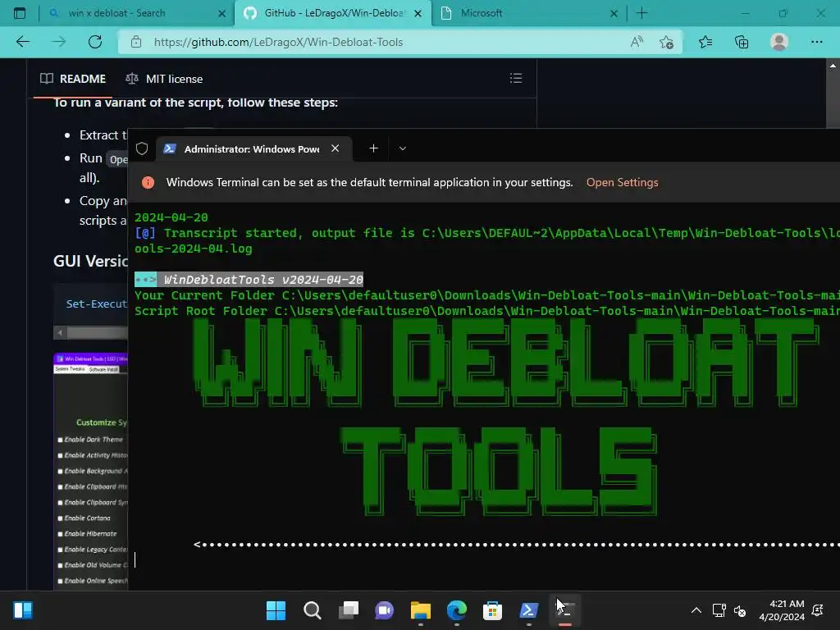Screen dimensions: 840x630
Task: Toggle Enable Cortana checkbox
Action: point(60,518)
